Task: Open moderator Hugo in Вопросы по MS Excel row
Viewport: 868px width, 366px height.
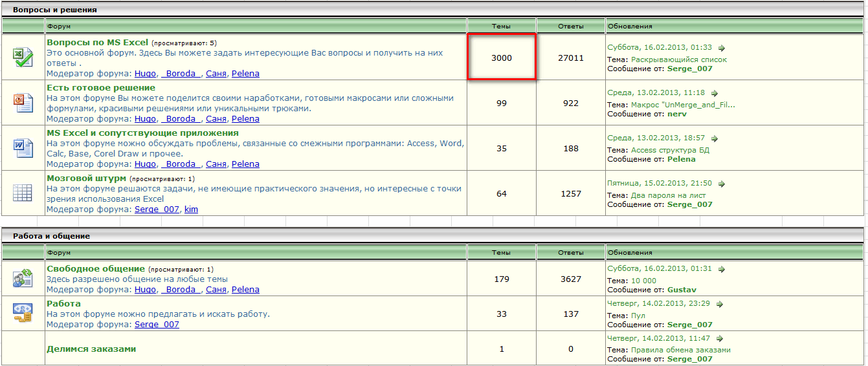Action: point(145,74)
